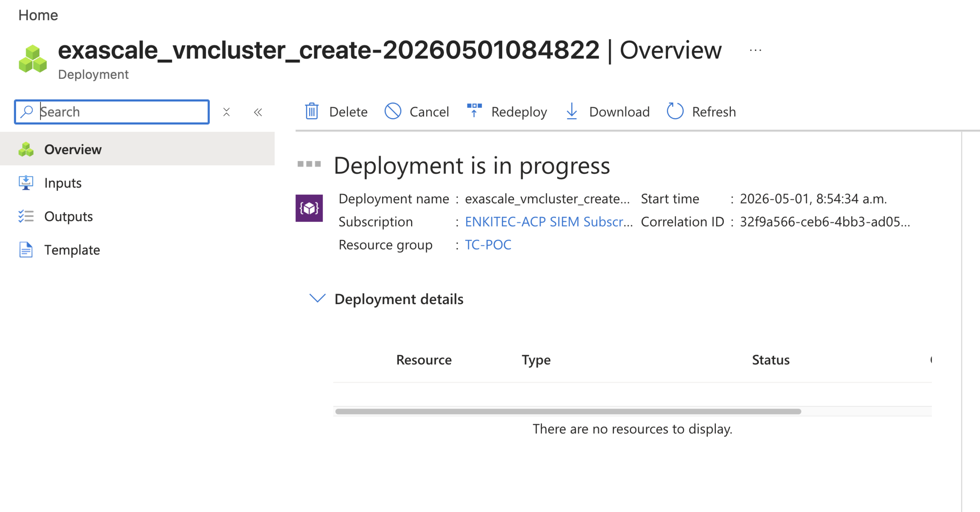980x512 pixels.
Task: Click the Refresh circular arrow icon
Action: [675, 111]
